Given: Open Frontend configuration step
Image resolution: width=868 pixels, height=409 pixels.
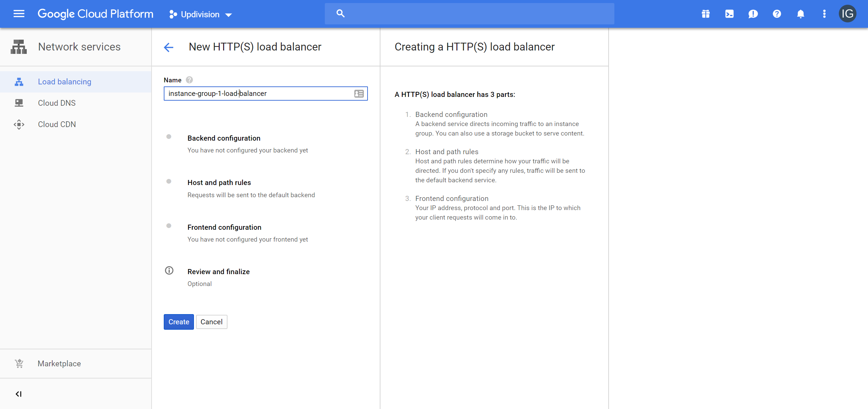Looking at the screenshot, I should coord(224,227).
